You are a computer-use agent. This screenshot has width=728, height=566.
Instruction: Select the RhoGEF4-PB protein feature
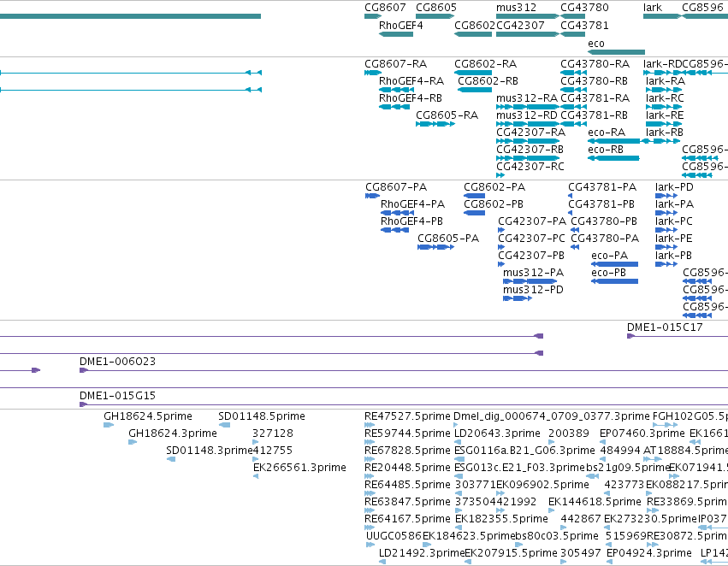point(394,230)
